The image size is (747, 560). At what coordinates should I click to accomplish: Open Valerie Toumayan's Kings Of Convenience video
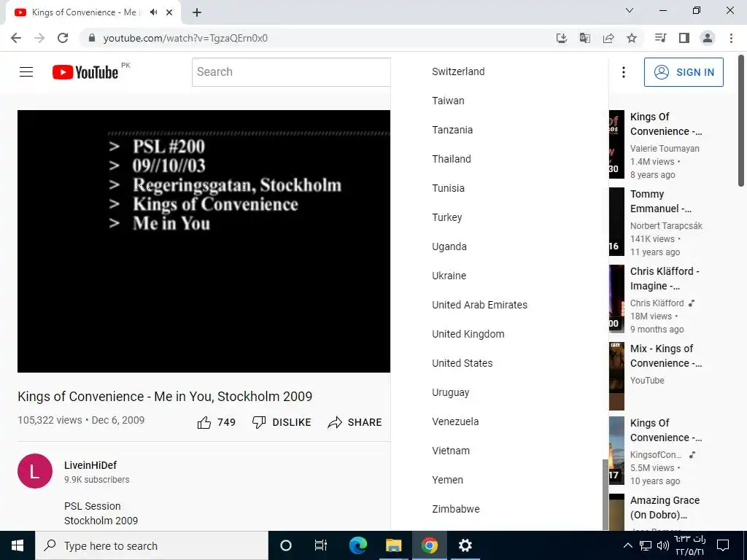(x=666, y=124)
